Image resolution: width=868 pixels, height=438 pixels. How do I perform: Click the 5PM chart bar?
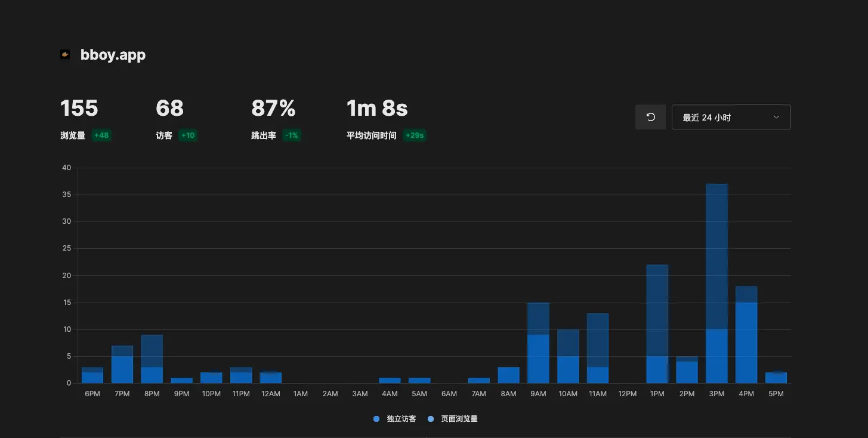tap(776, 378)
